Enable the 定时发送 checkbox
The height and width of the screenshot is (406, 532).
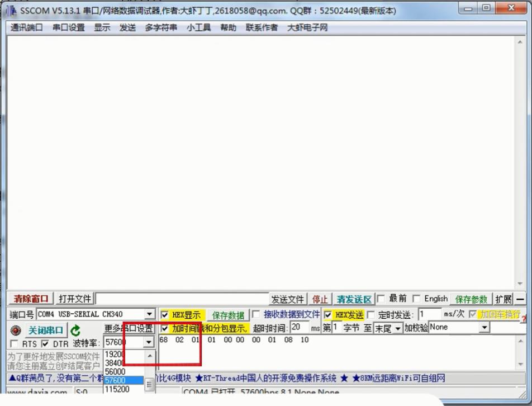371,315
